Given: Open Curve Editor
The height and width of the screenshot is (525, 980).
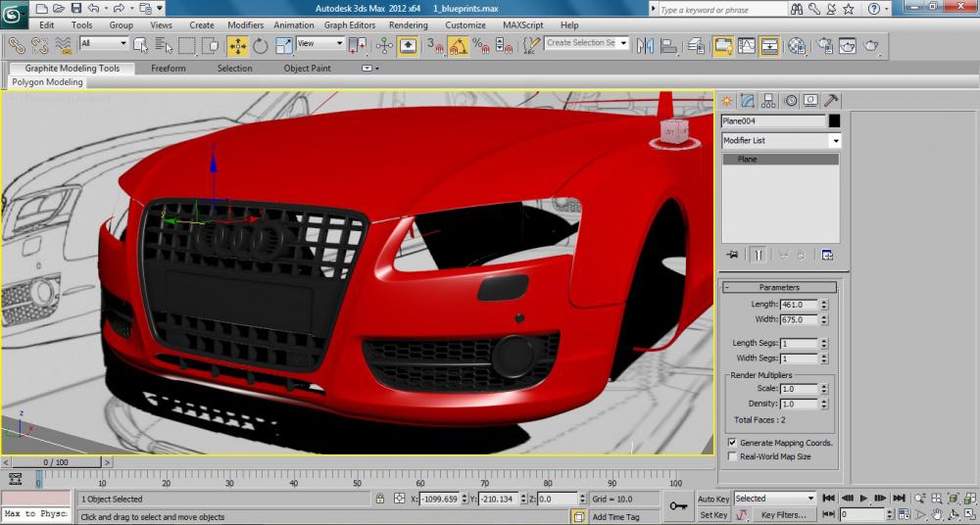Looking at the screenshot, I should (746, 45).
